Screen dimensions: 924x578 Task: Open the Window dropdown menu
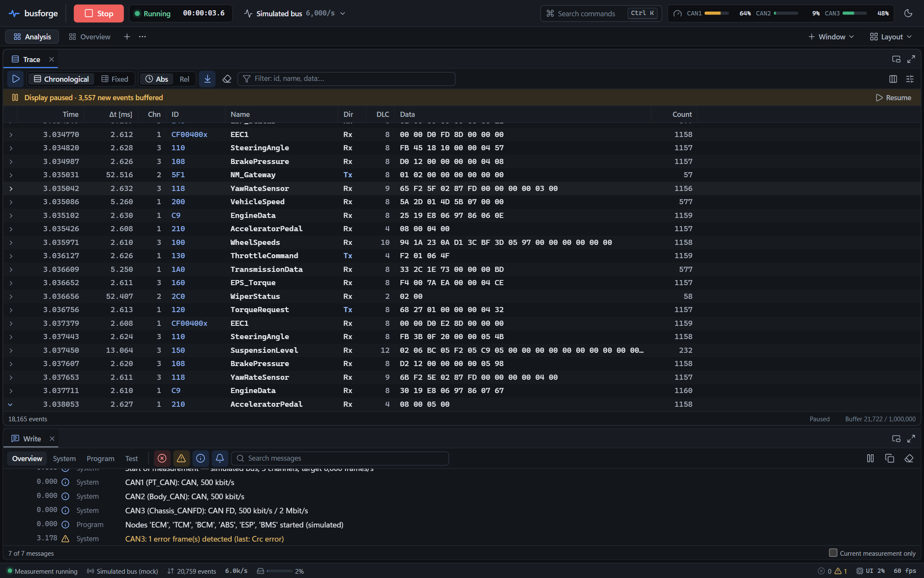coord(831,37)
